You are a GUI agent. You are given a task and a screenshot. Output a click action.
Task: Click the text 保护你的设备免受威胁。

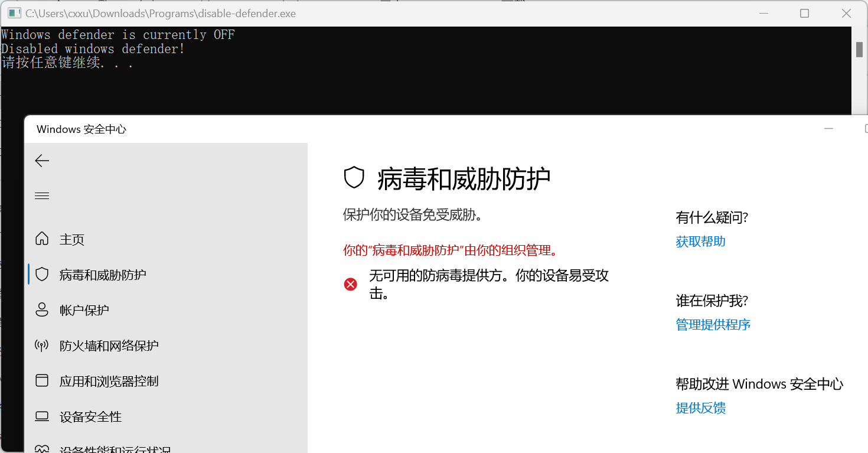413,214
